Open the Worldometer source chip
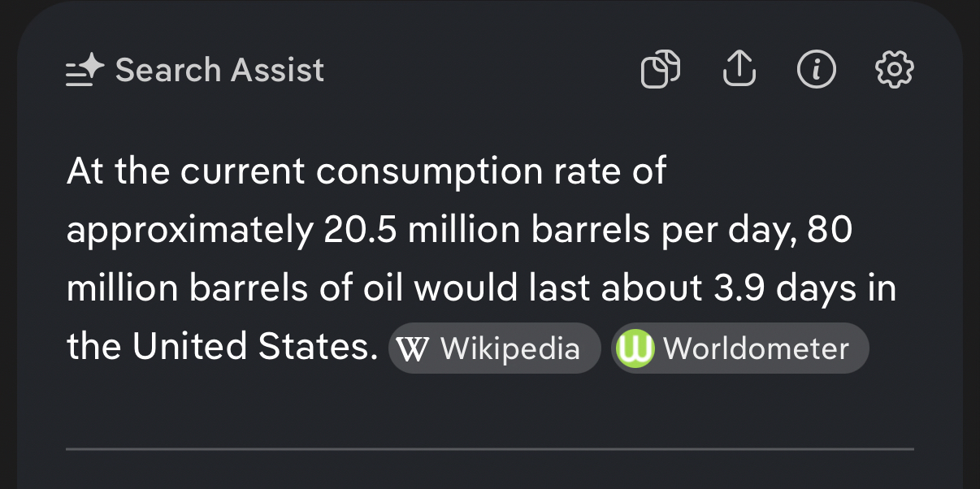Viewport: 980px width, 489px height. click(739, 349)
